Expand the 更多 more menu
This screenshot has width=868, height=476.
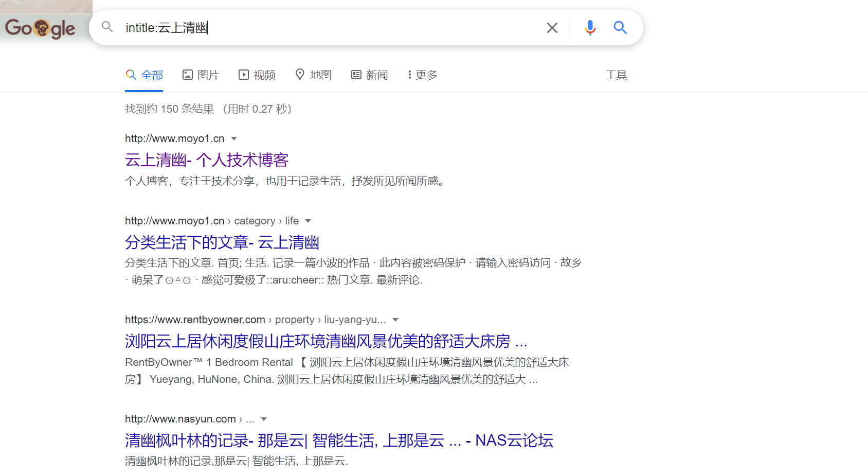[x=422, y=75]
